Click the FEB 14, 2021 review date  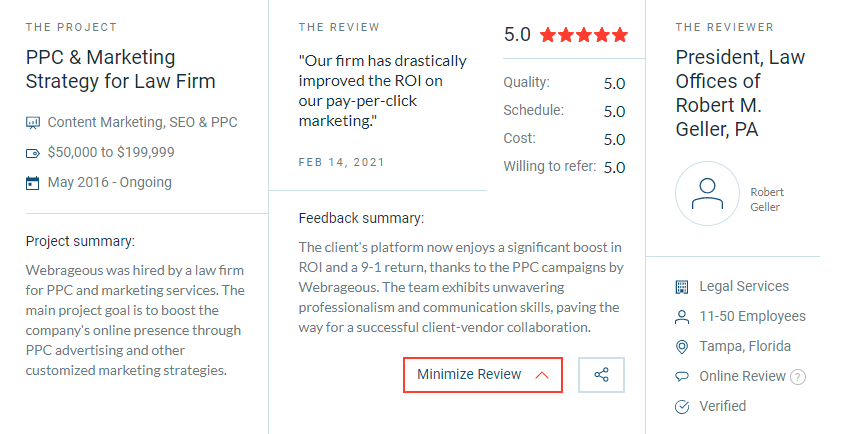click(x=342, y=163)
